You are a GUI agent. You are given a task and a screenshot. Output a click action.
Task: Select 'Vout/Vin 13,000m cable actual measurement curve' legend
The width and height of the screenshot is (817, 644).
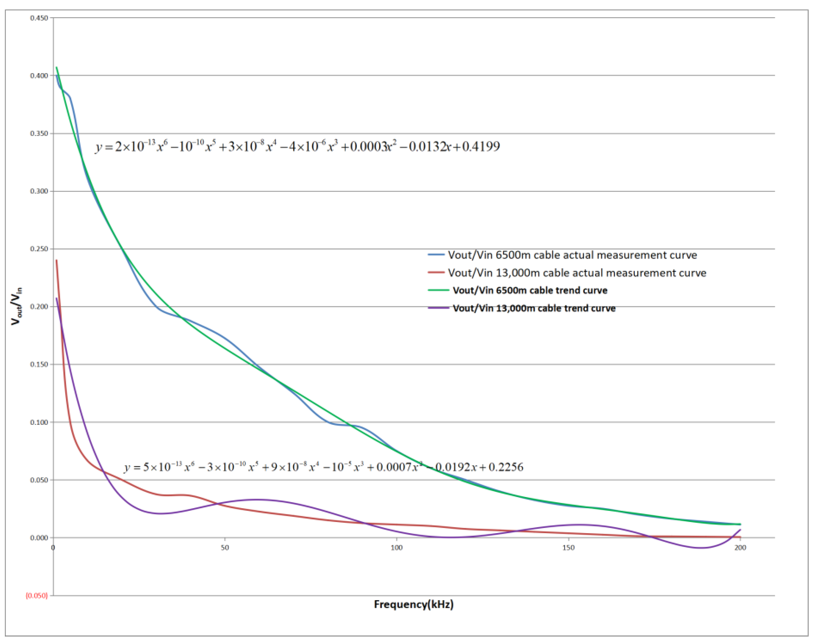click(577, 273)
